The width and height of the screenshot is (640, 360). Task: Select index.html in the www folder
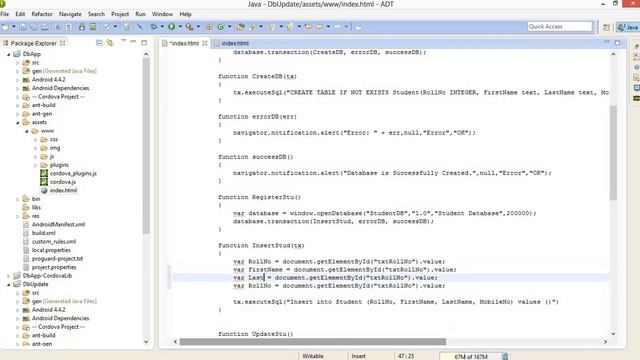pos(63,191)
